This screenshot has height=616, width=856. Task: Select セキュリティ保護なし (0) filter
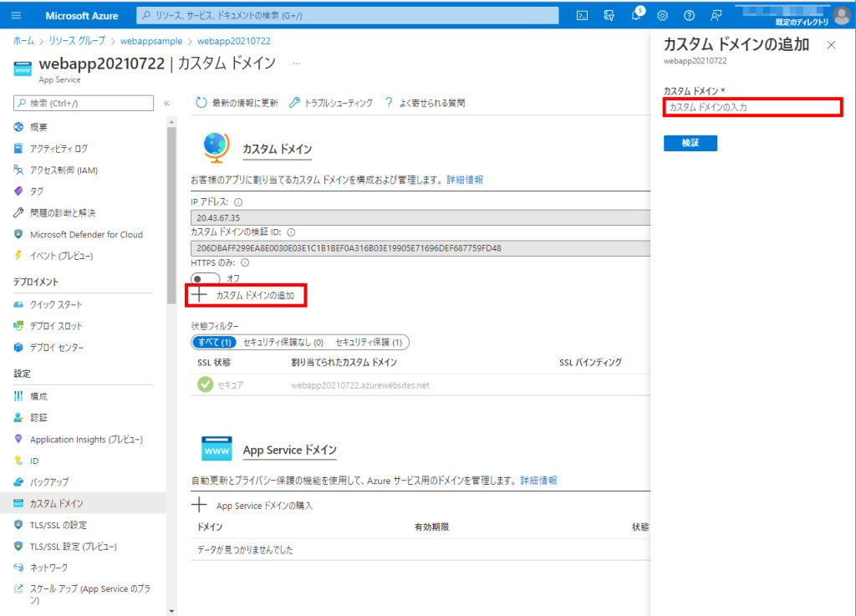pos(283,342)
